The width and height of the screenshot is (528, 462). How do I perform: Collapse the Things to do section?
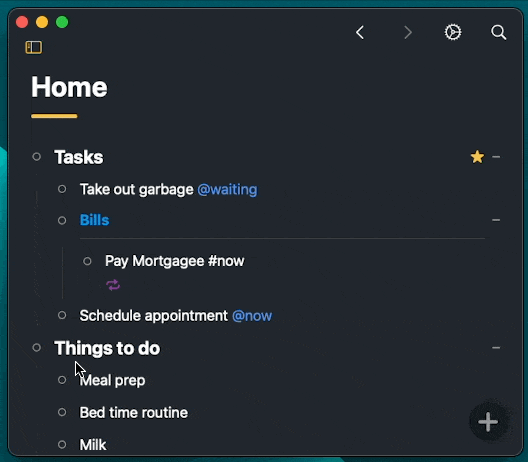(496, 348)
